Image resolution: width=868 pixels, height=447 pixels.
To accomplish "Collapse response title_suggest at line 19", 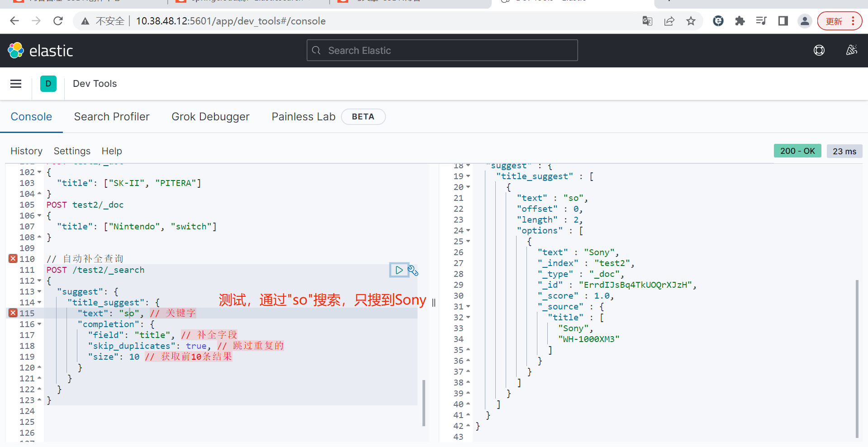I will [468, 176].
